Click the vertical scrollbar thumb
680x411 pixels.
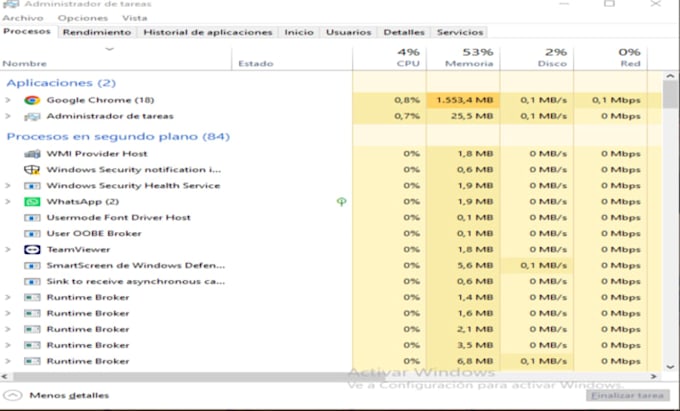670,95
